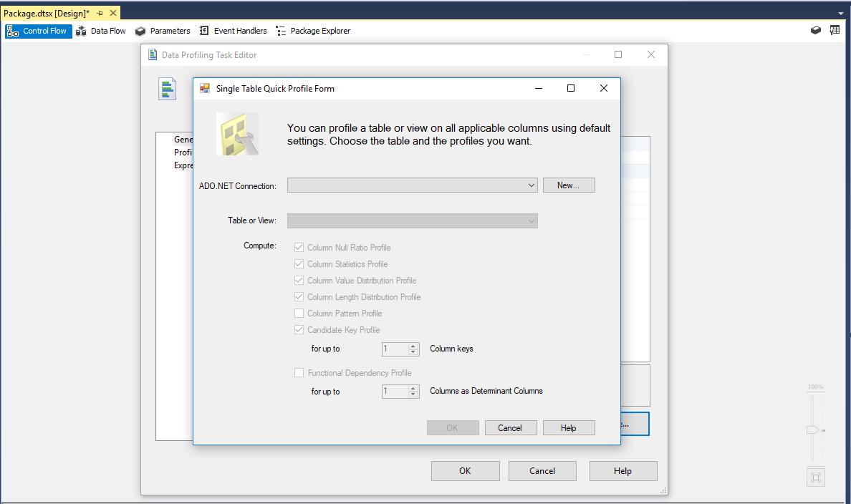This screenshot has width=851, height=504.
Task: Close the Package.dtsx tab with X
Action: pos(112,13)
